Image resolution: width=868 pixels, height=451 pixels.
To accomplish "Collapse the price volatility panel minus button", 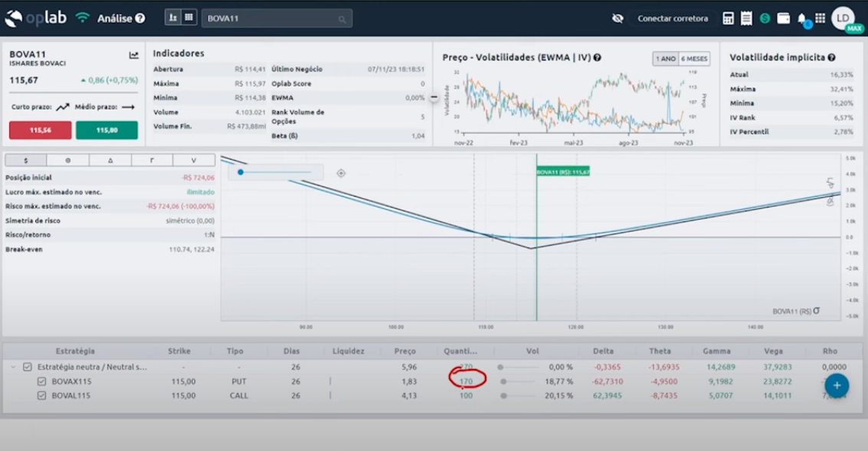I will [x=434, y=97].
